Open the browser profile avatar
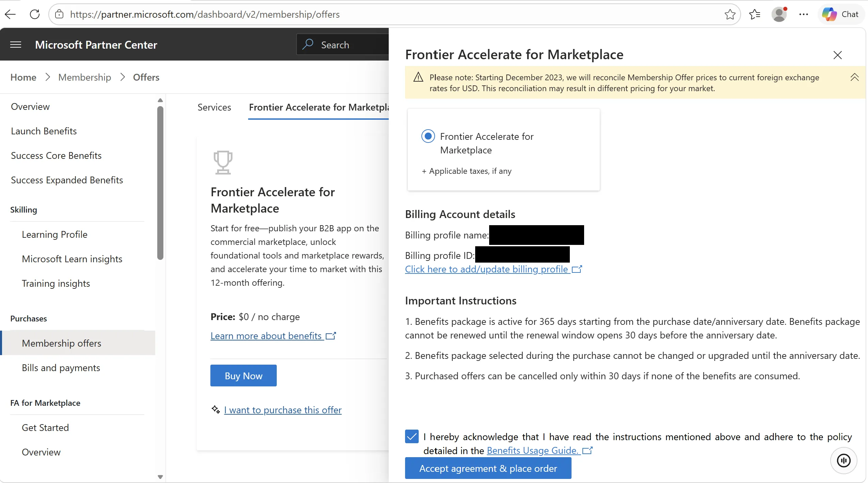 point(779,14)
